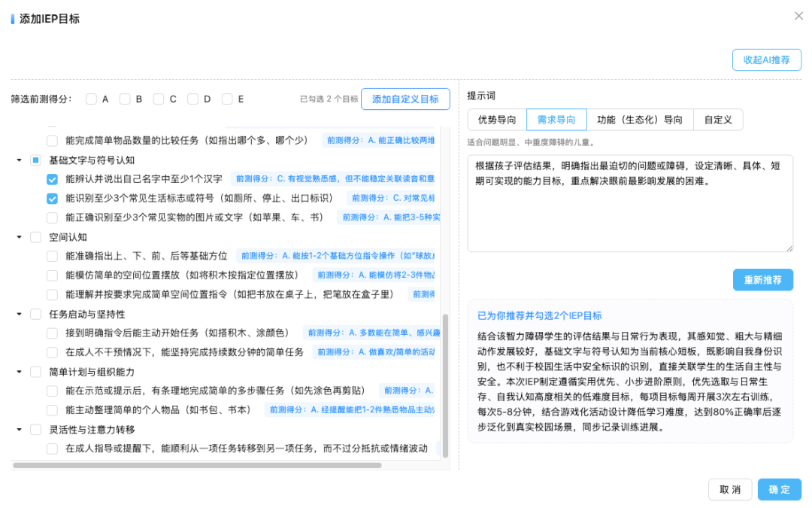Check the 简单计划与组织能力 group checkbox
Viewport: 812px width, 508px height.
click(36, 372)
